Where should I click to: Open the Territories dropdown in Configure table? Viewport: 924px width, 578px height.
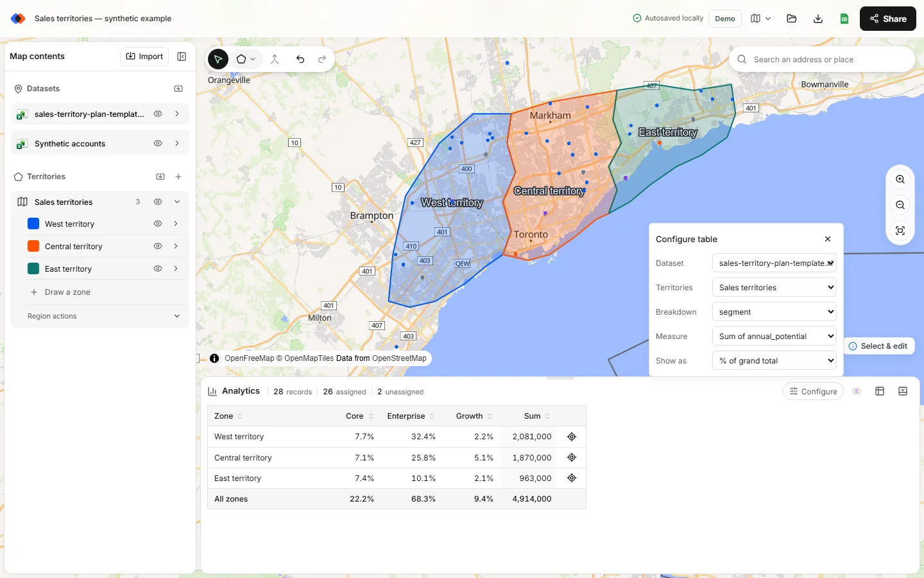point(774,288)
